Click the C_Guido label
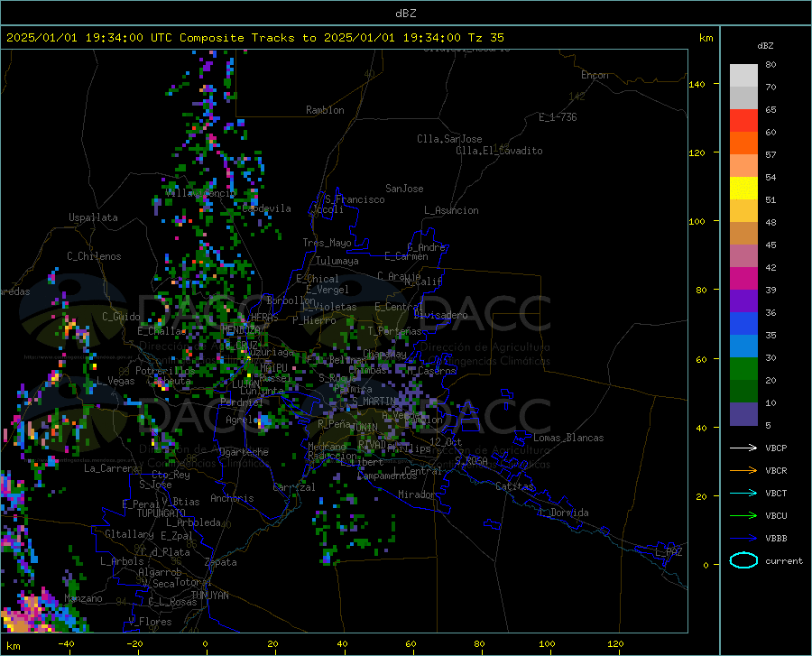Image resolution: width=812 pixels, height=656 pixels. tap(121, 317)
